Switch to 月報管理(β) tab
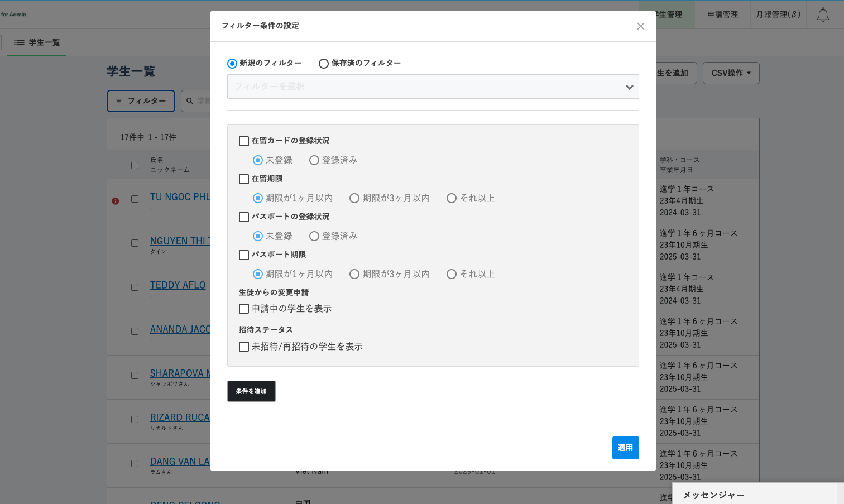844x504 pixels. pos(778,15)
